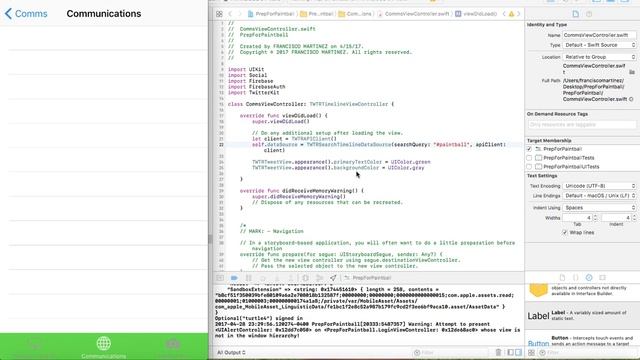The width and height of the screenshot is (640, 360).
Task: Show console pane toggle
Action: point(518,352)
